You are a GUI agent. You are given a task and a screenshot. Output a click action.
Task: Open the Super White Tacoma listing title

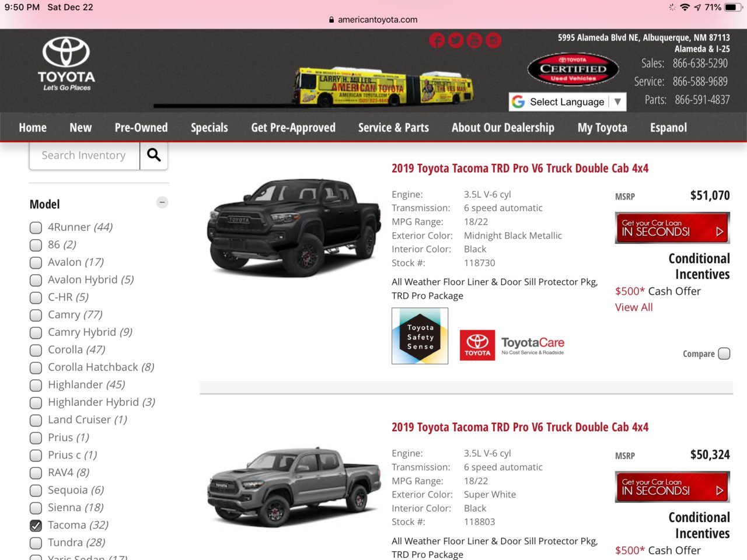[x=520, y=427]
